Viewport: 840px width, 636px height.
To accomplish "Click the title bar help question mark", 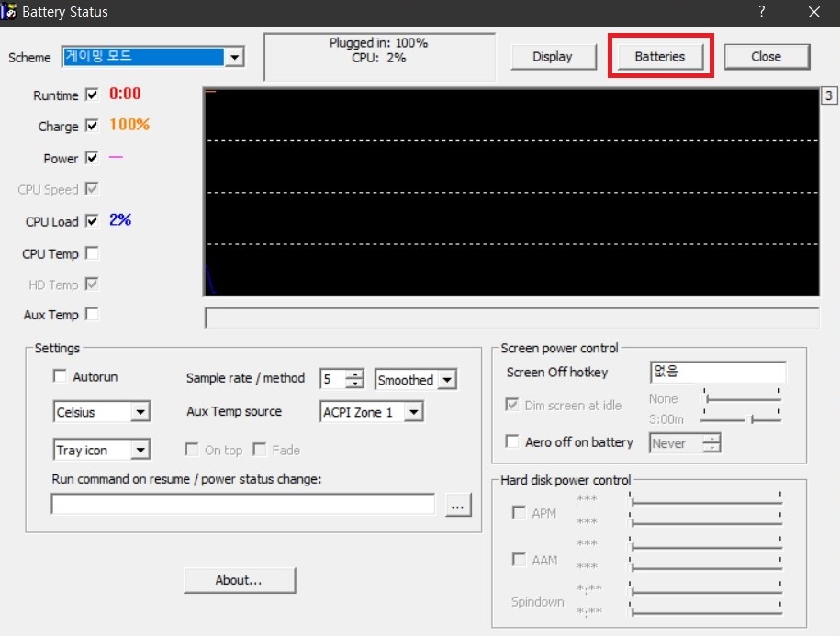I will (x=761, y=12).
